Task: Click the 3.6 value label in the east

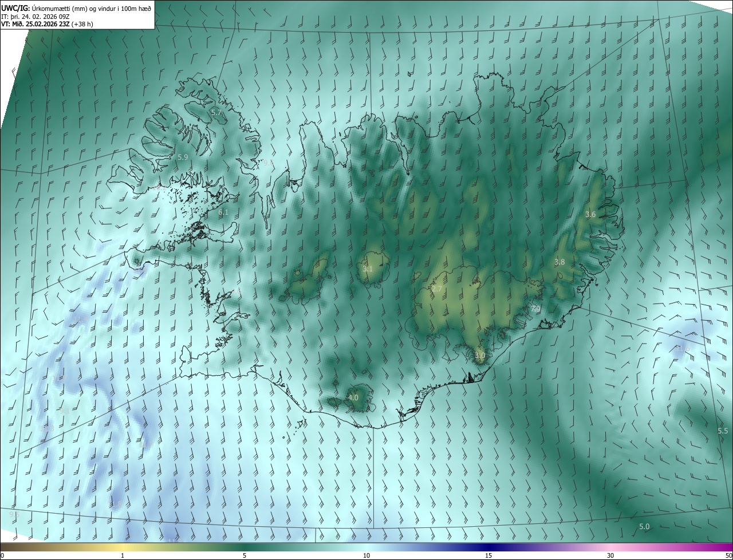Action: click(590, 214)
